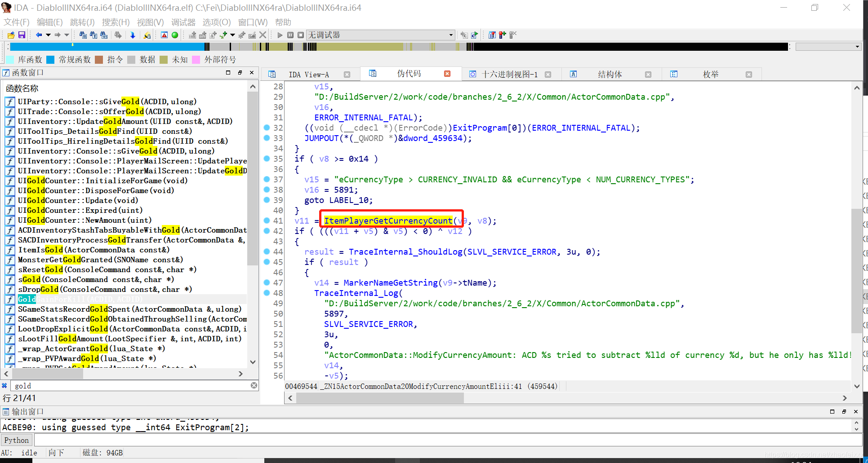Toggle the breakpoint dot on line 41
This screenshot has width=868, height=463.
[x=267, y=220]
